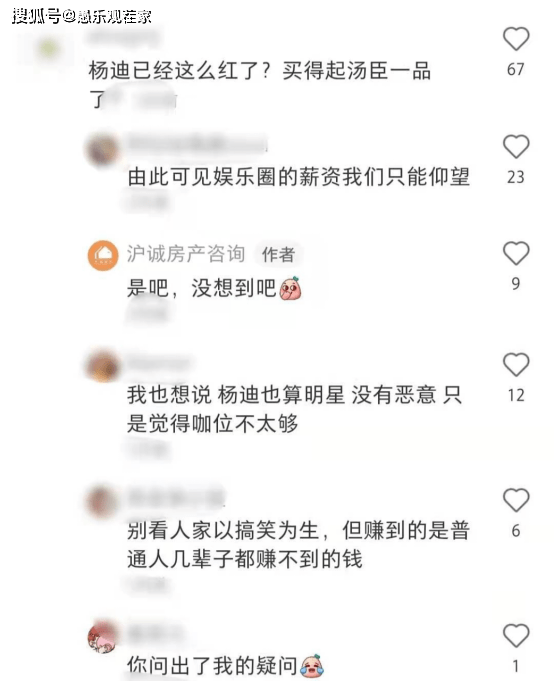Screen dimensions: 554x681
Task: Tap heart on the last comment
Action: coord(516,636)
